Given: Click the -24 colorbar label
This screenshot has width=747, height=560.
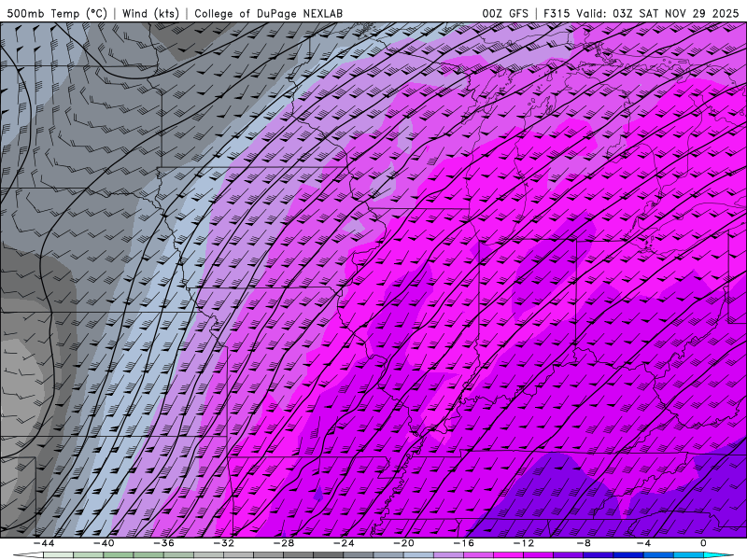Looking at the screenshot, I should [x=344, y=543].
